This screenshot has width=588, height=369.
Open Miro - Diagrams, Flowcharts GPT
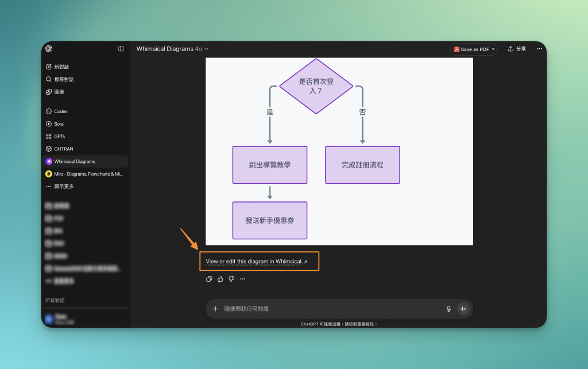tap(86, 174)
